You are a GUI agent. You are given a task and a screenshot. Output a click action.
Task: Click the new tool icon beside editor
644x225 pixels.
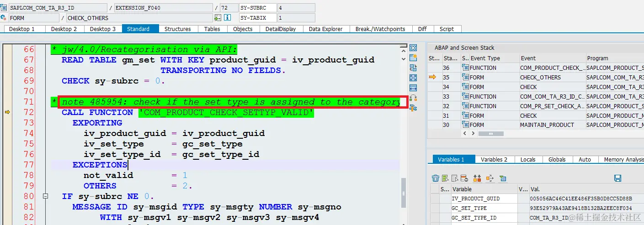413,58
